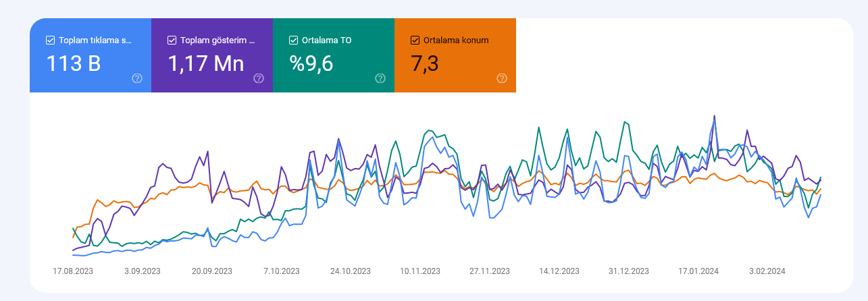Open help icon on Ortalama TO card
This screenshot has width=868, height=301.
[x=380, y=78]
